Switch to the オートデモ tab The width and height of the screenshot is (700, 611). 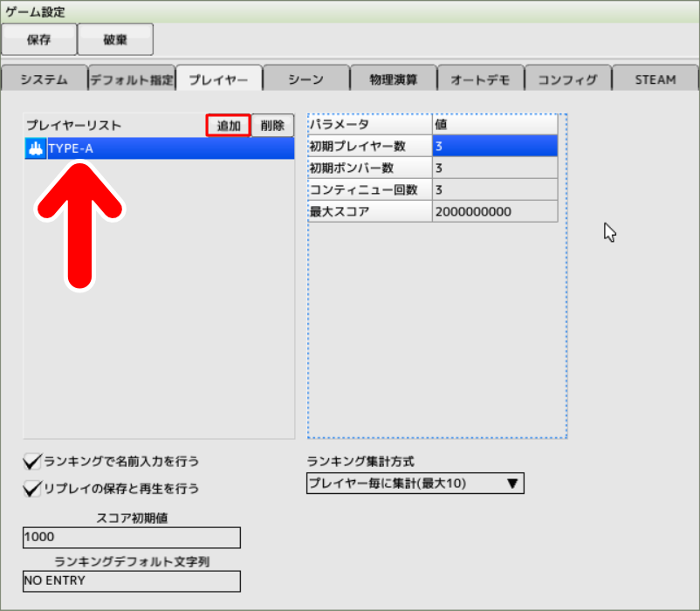(480, 79)
